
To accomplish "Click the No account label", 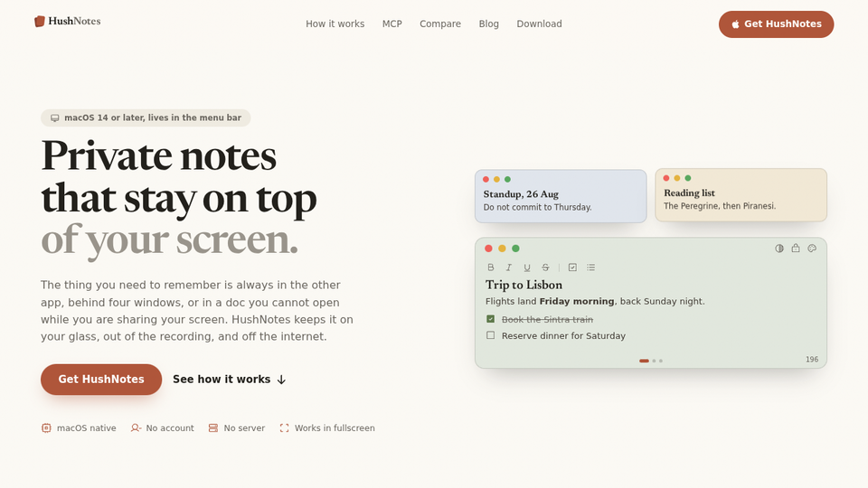I will coord(170,428).
